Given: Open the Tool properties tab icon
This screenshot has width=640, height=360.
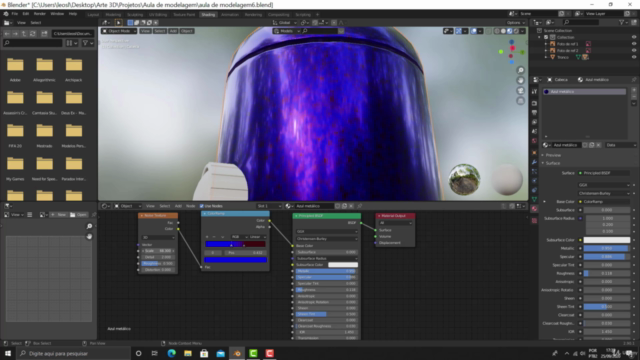Looking at the screenshot, I should [x=534, y=92].
